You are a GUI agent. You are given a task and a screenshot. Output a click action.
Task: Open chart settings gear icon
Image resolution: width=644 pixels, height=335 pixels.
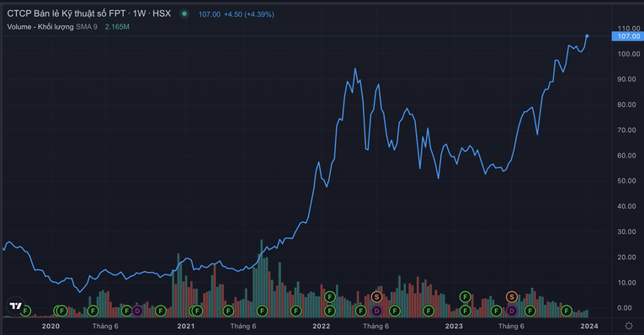point(628,326)
